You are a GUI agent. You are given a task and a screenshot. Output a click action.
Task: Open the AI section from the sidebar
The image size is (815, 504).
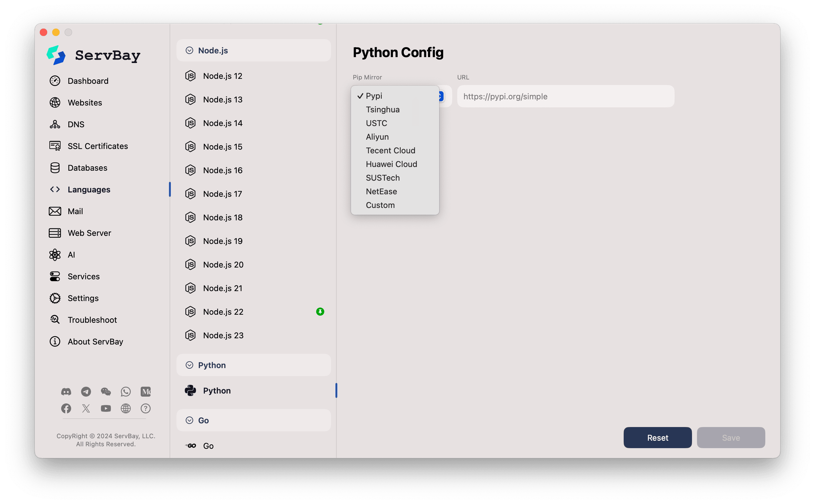click(71, 254)
